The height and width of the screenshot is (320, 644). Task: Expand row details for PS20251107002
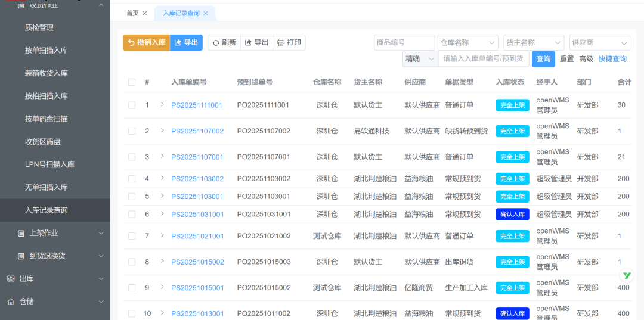[162, 130]
